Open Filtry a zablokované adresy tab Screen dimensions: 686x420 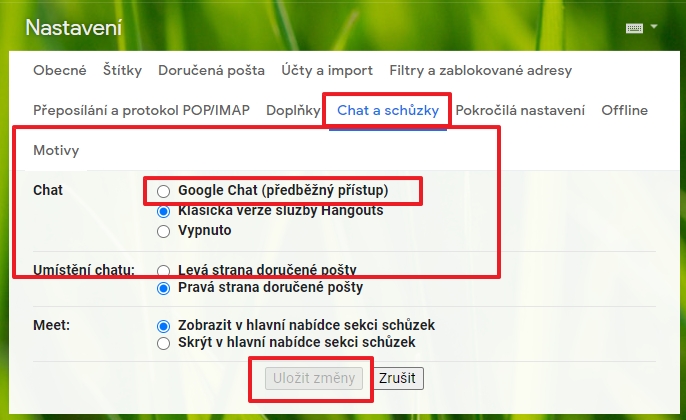coord(480,70)
